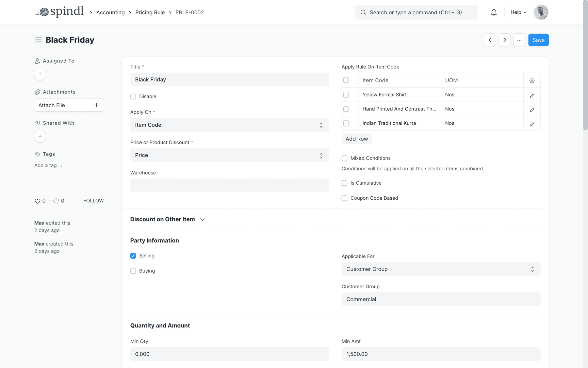Click the notification bell icon

[494, 12]
